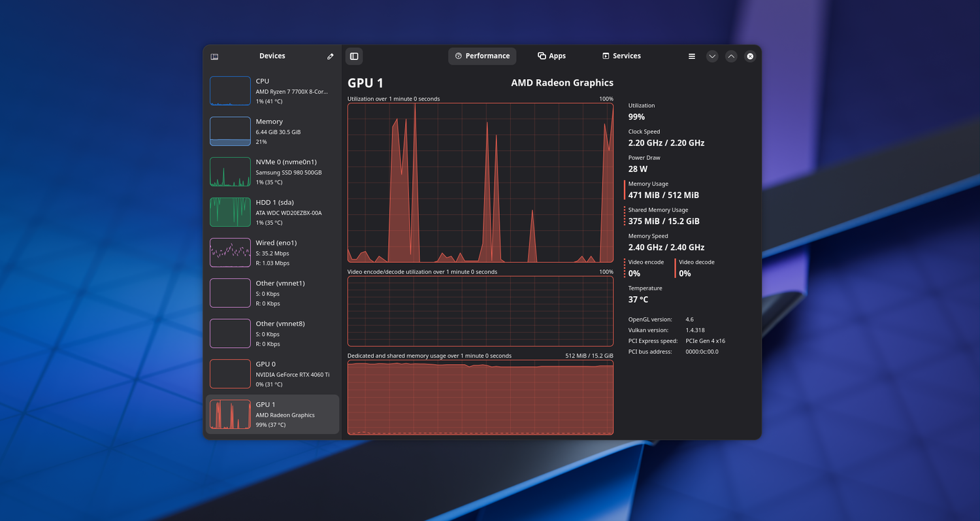
Task: Maximize the window with the up chevron
Action: point(731,56)
